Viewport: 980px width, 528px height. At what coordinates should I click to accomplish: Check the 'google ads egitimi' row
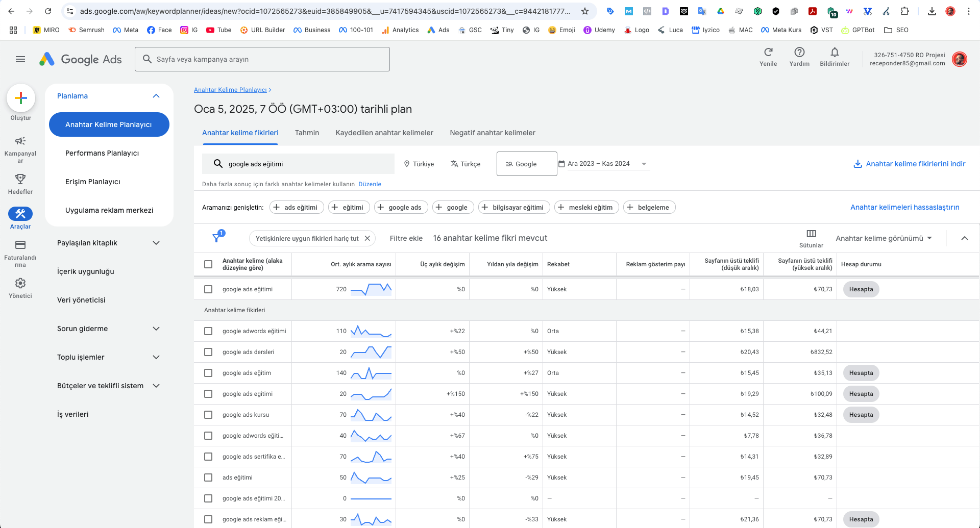[x=208, y=394]
